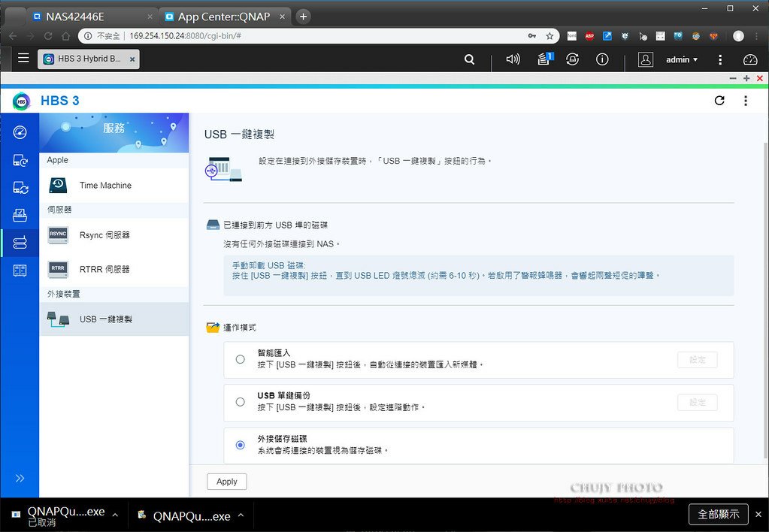Click the HBS 3 logo
The height and width of the screenshot is (532, 769).
[22, 101]
